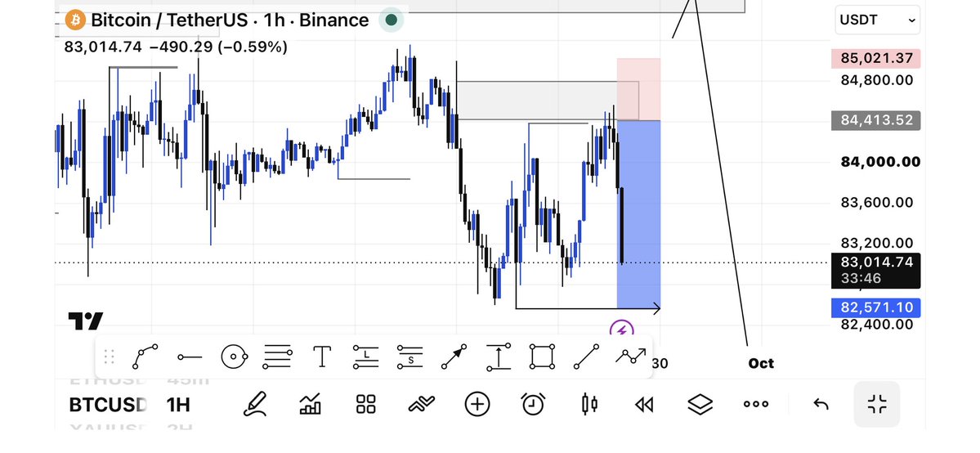This screenshot has width=980, height=453.
Task: Open the object tree layers icon
Action: pos(700,404)
